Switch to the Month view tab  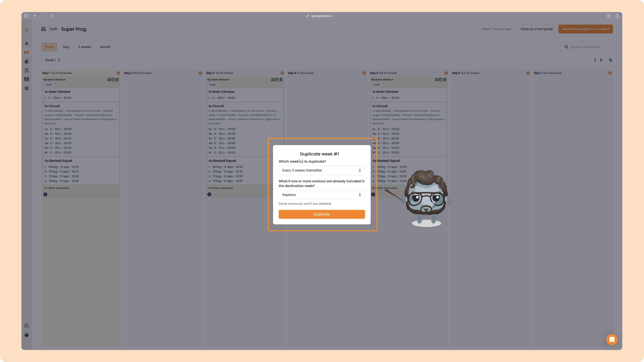[x=105, y=47]
